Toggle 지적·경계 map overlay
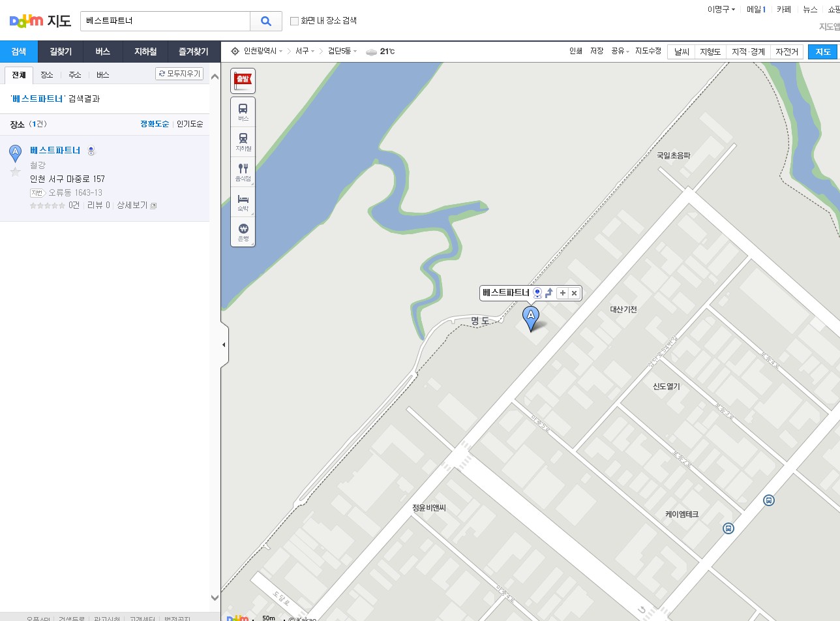Image resolution: width=840 pixels, height=621 pixels. tap(748, 52)
